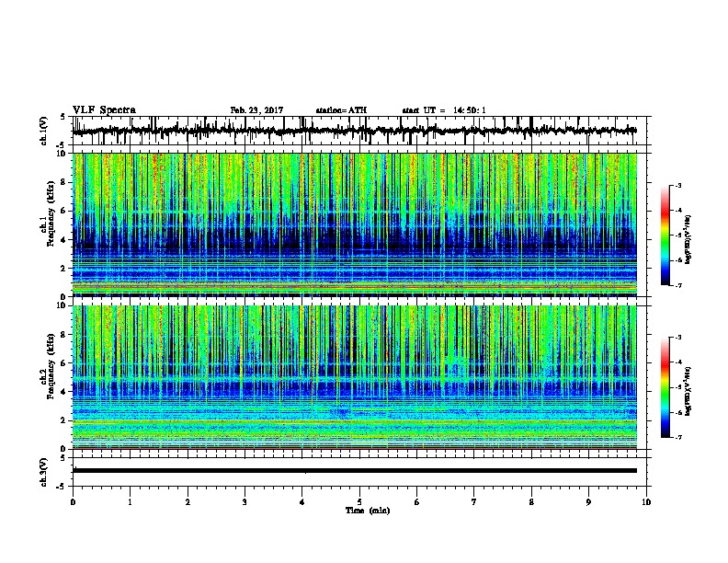Click the ch.2 spectrogram color scale bar

point(665,387)
